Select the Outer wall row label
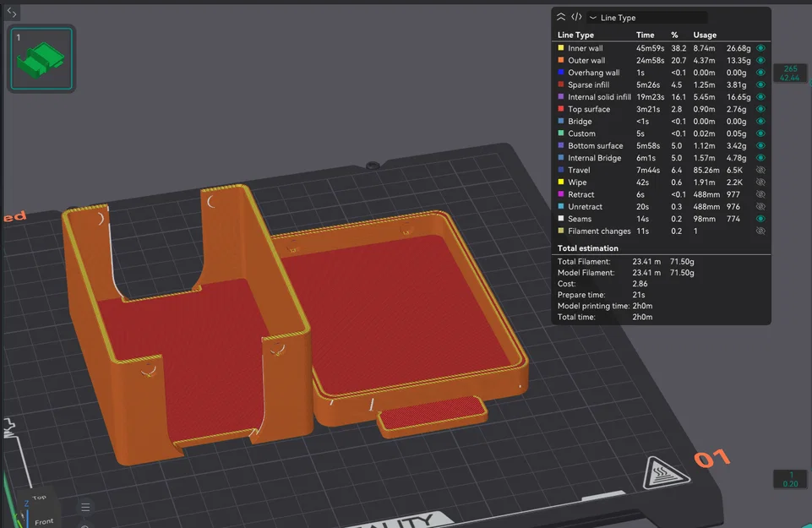 [586, 60]
